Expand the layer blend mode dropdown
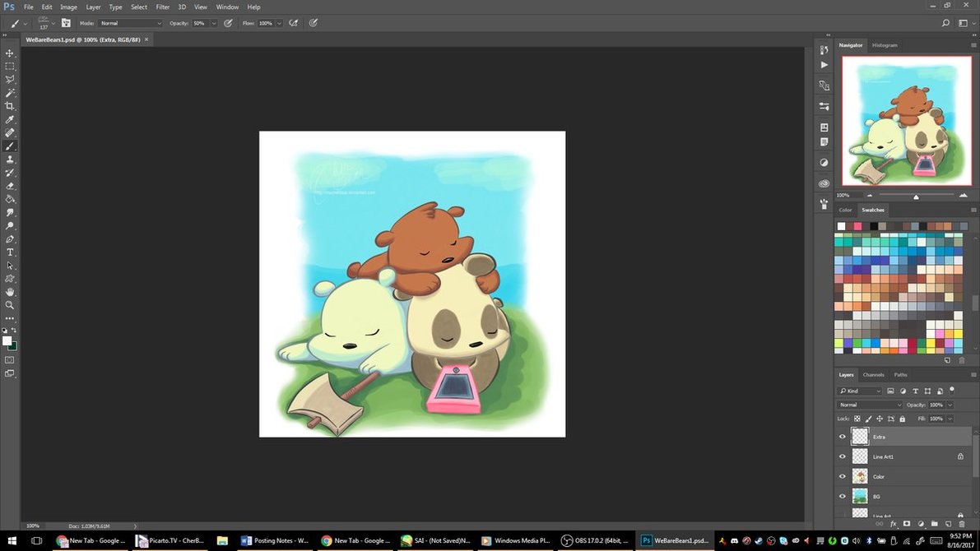Viewport: 980px width, 551px height. [x=870, y=405]
